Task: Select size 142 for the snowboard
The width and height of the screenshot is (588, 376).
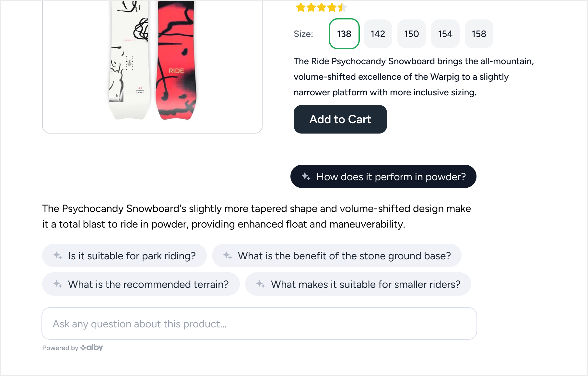Action: coord(378,34)
